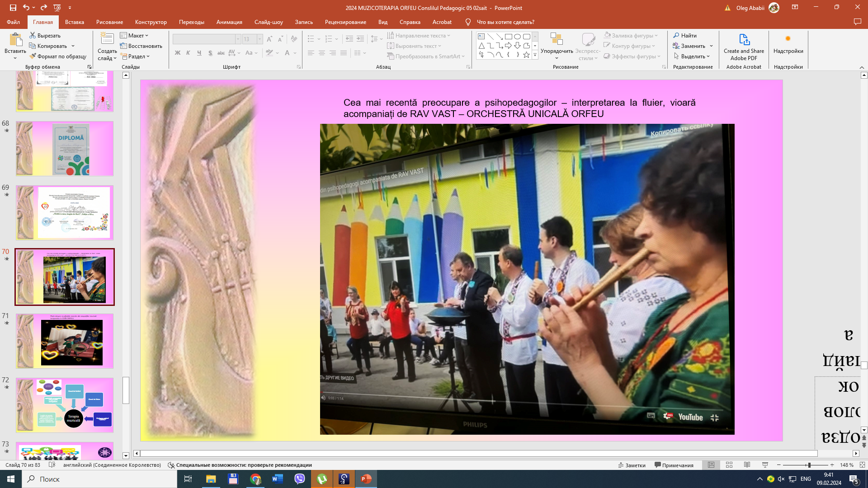
Task: Switch to the Анимация tab
Action: coord(229,22)
